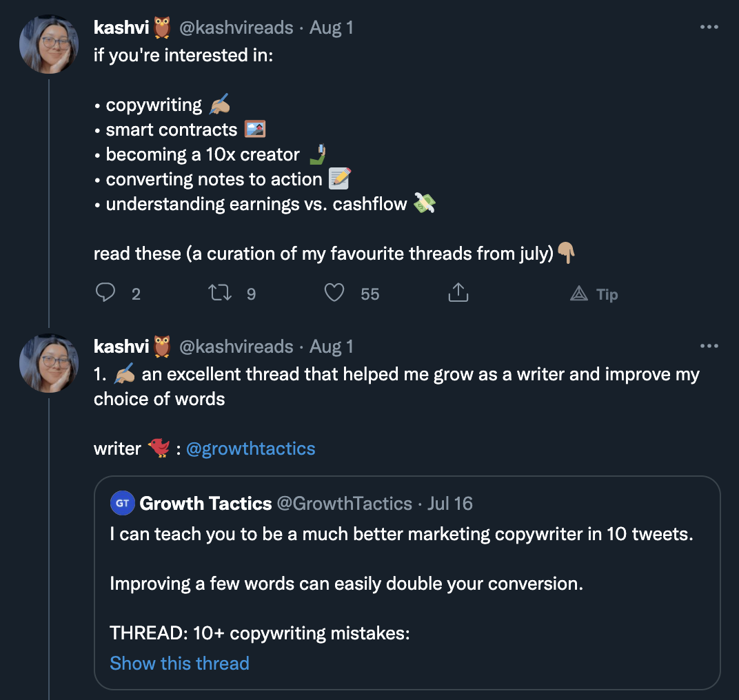Like the first tweet with heart icon
This screenshot has width=739, height=700.
(334, 294)
